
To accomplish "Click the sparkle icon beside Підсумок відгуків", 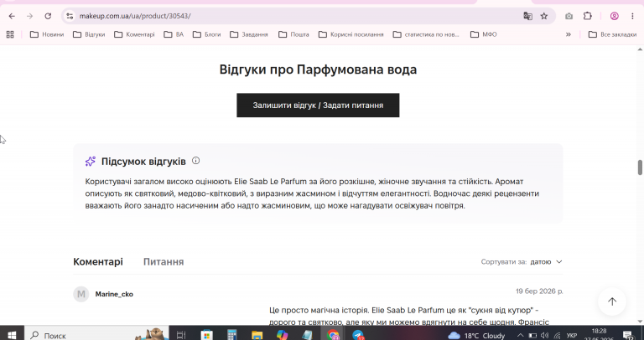I will pos(91,161).
